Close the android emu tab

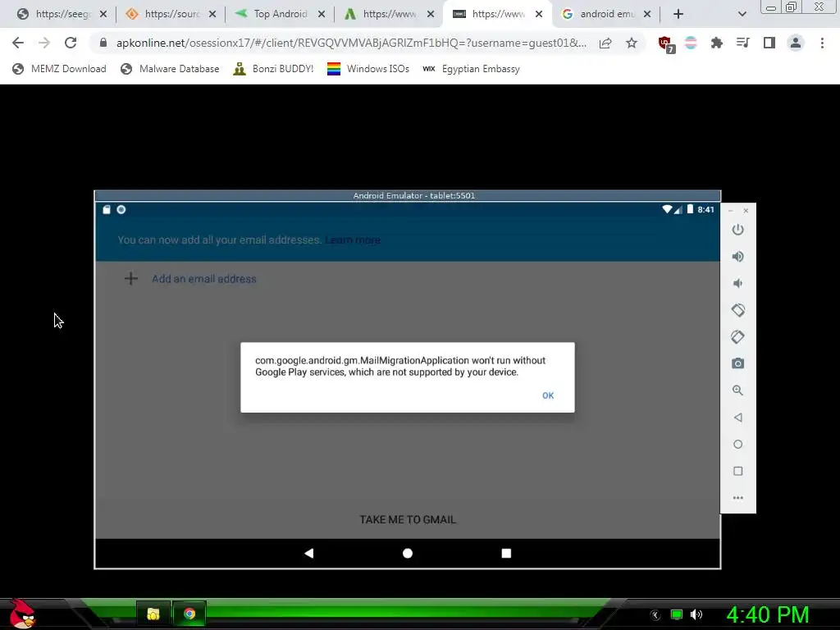point(647,14)
